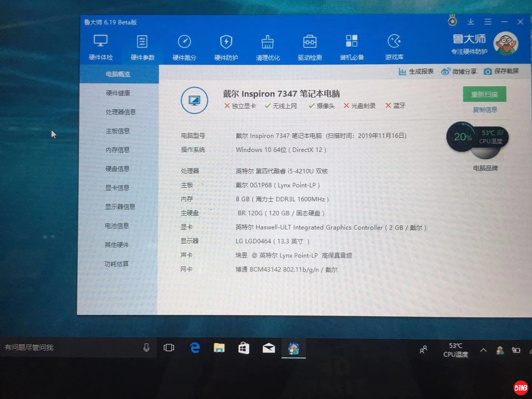Open the 驱动检测 driver detection icon

(x=310, y=42)
